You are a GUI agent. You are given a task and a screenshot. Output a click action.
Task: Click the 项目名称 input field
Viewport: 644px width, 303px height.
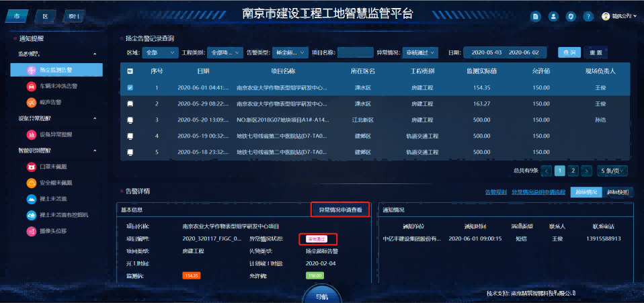click(355, 52)
